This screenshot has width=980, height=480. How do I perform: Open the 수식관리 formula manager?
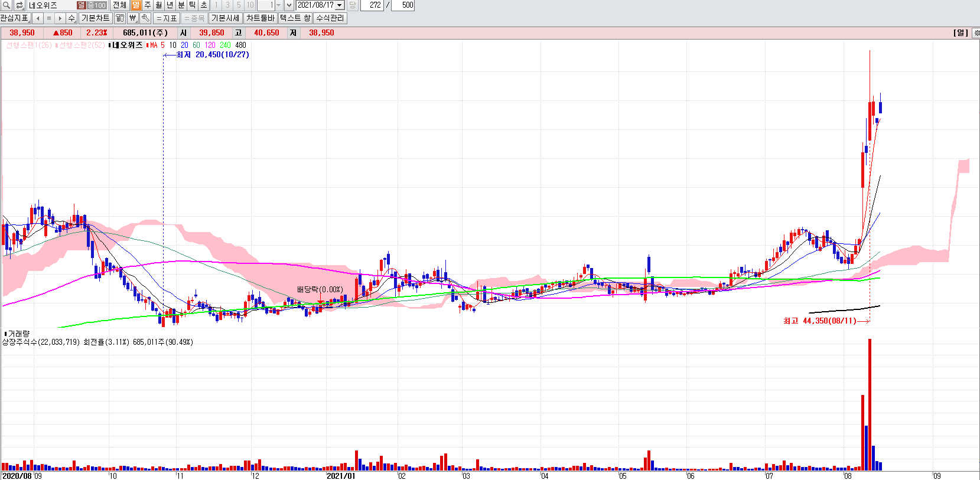[x=330, y=18]
